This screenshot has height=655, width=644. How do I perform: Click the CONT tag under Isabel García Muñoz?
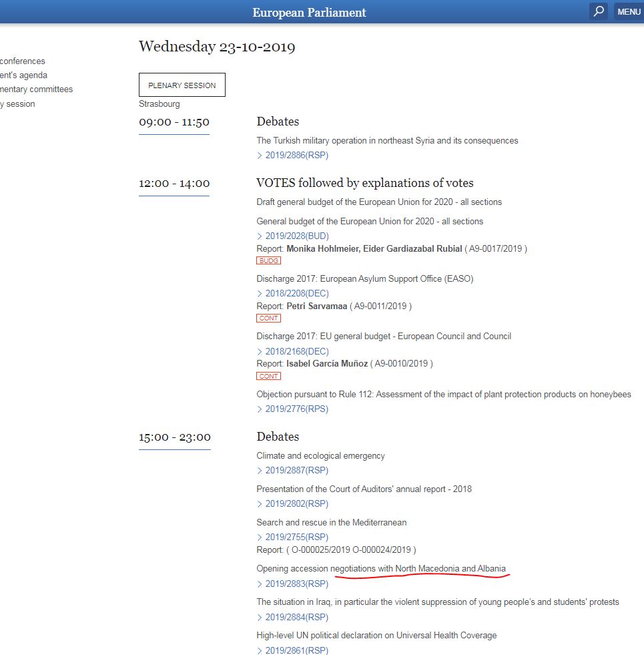[x=268, y=376]
